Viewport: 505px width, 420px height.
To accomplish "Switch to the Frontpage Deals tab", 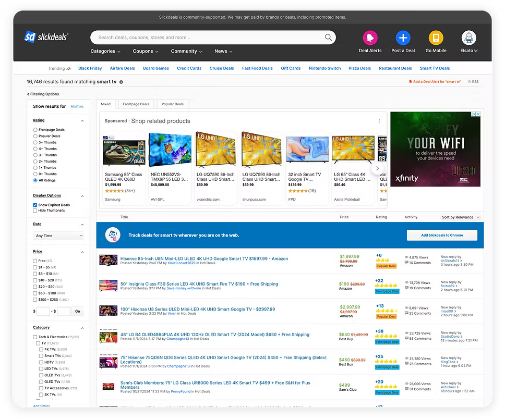I will pos(136,104).
